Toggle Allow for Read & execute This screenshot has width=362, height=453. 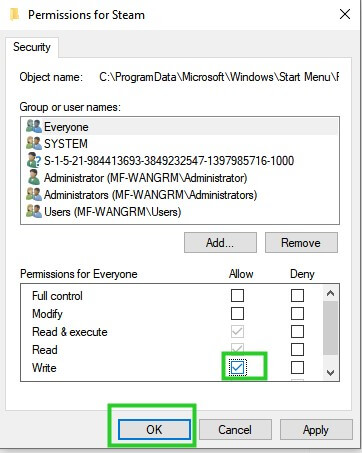[x=237, y=331]
